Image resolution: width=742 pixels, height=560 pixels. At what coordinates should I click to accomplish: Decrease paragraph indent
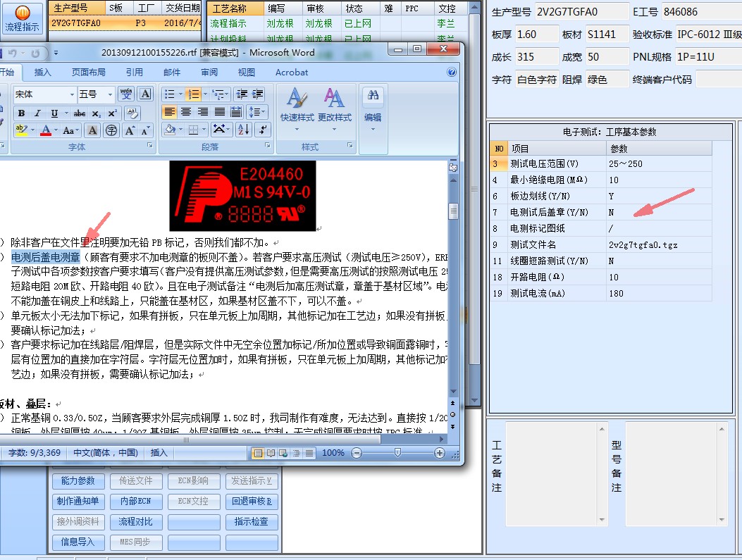coord(241,94)
